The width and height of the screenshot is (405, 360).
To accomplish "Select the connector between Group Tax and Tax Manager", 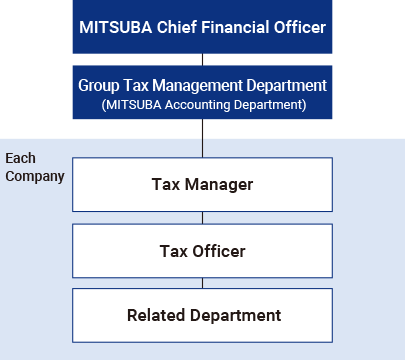I will [x=202, y=138].
